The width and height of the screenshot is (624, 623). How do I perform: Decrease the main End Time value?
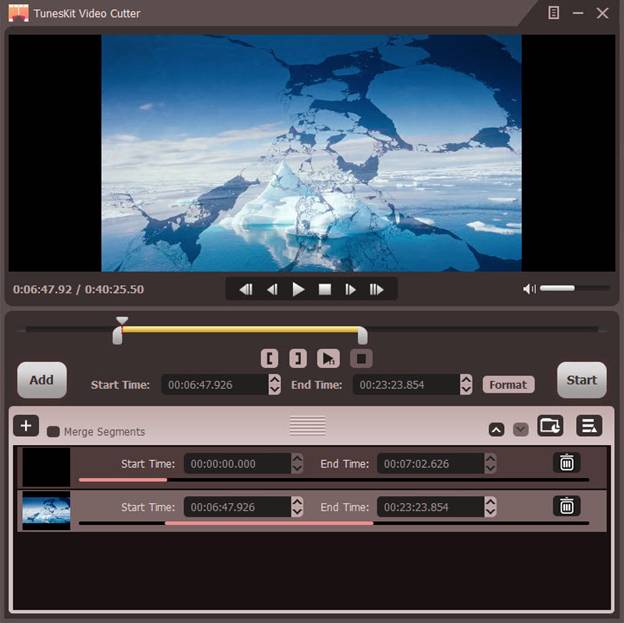466,390
